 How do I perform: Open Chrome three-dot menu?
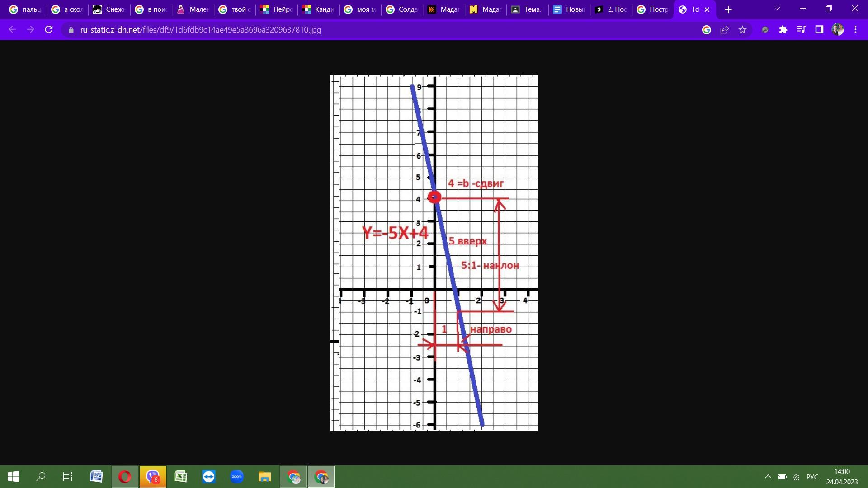pos(855,30)
